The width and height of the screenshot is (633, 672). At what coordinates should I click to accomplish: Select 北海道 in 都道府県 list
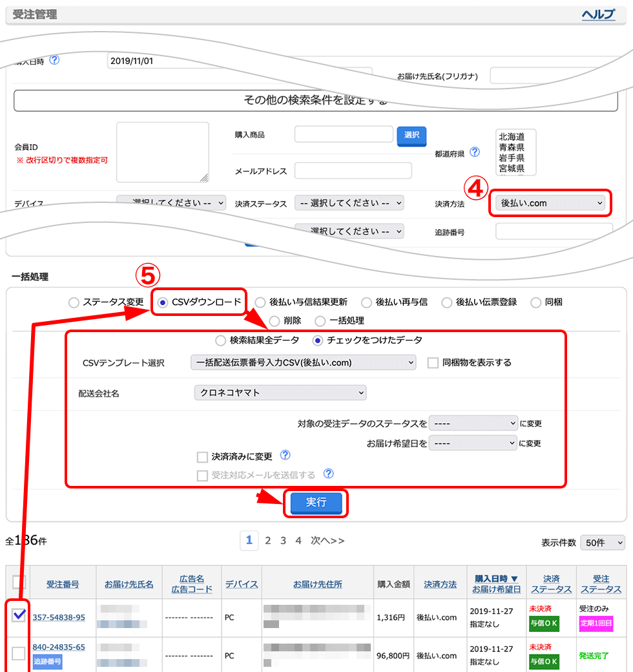[x=512, y=137]
